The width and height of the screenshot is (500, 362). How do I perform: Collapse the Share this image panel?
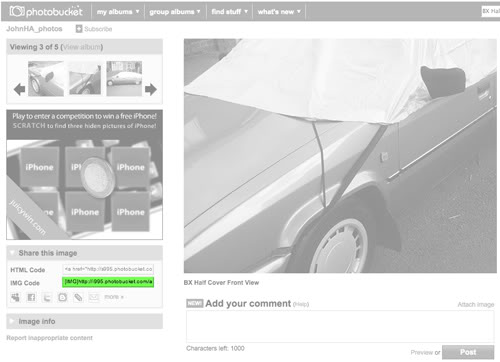tap(12, 253)
